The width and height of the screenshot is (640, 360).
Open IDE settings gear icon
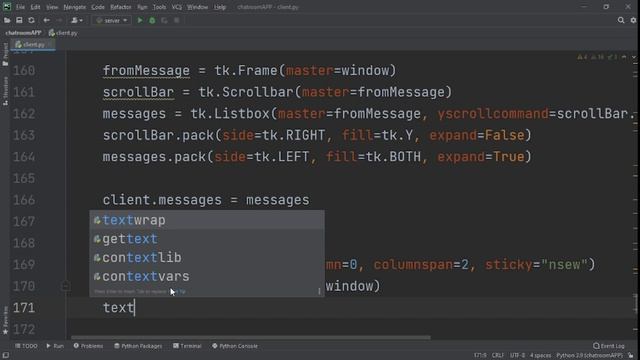[633, 20]
